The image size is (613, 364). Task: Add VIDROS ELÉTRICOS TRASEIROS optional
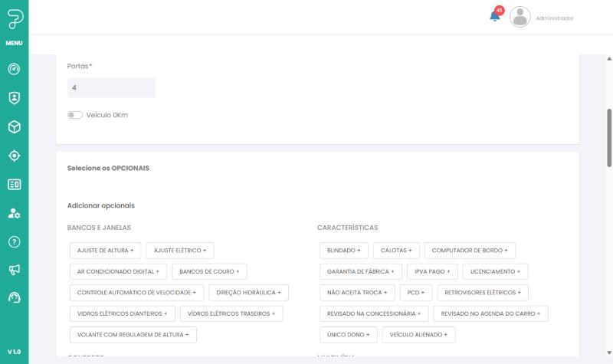pyautogui.click(x=231, y=313)
